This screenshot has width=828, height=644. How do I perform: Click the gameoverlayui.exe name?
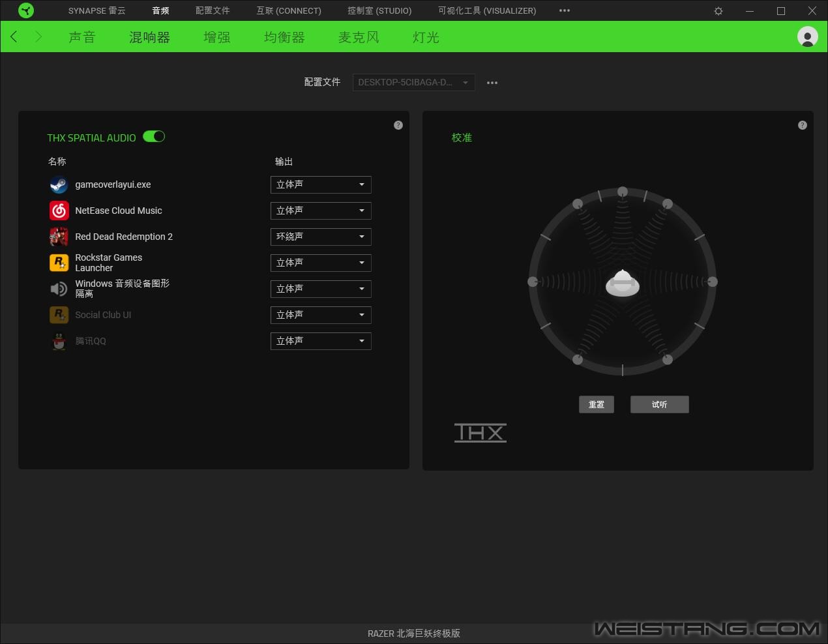[113, 184]
